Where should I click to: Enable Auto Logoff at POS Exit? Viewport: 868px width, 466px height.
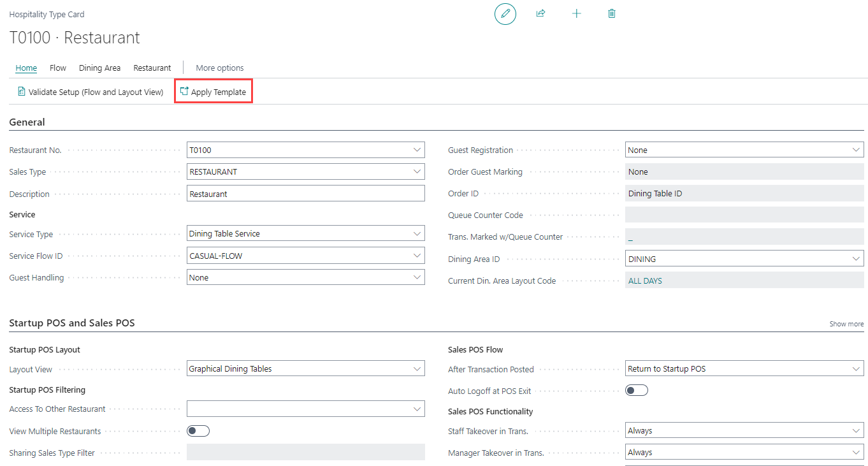point(636,391)
